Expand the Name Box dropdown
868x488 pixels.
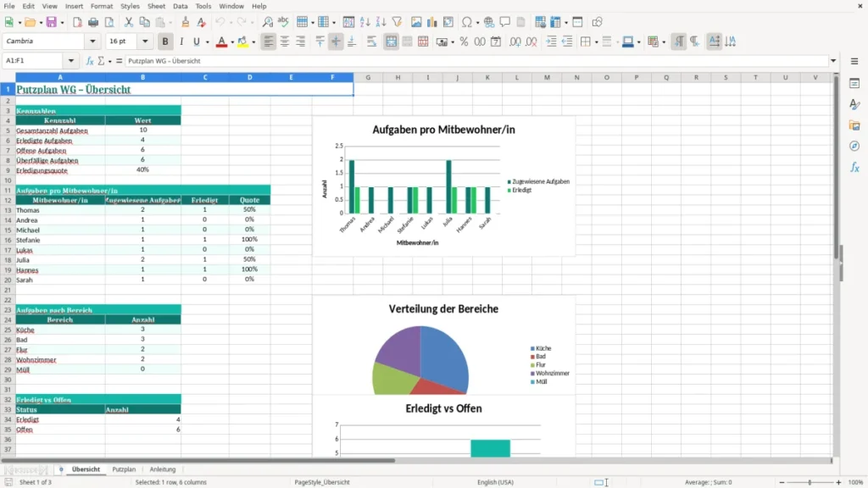(71, 61)
